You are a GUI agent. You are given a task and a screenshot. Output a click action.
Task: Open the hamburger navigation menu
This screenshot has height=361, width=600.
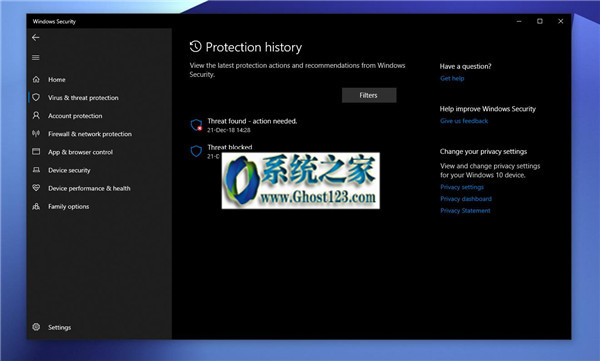click(x=36, y=57)
